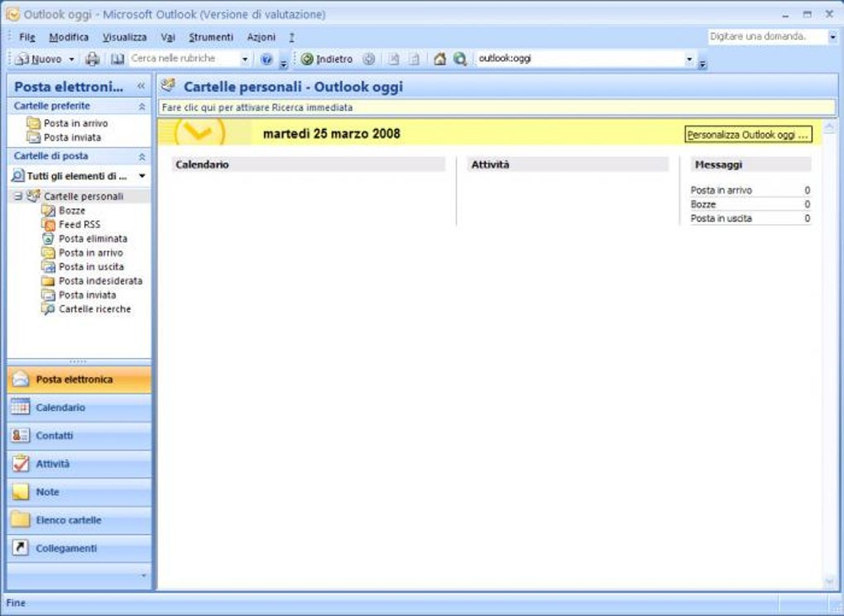Viewport: 844px width, 616px height.
Task: Click the scroll up arrow of scrollbar
Action: point(829,127)
